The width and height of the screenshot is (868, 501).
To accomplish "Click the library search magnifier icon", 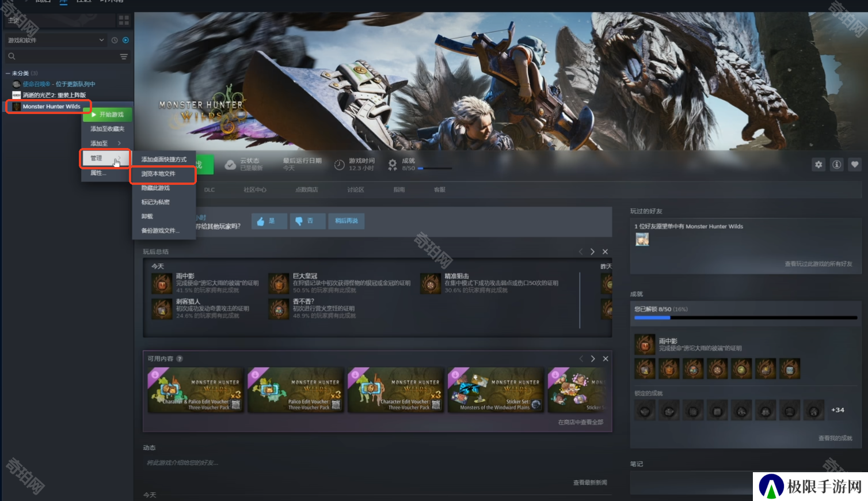I will 12,56.
